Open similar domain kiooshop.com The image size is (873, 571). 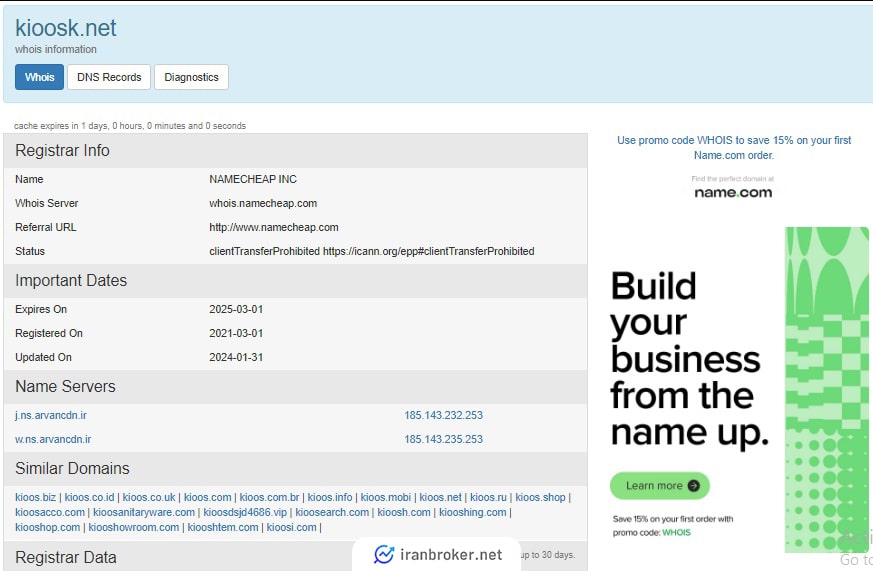tap(47, 527)
